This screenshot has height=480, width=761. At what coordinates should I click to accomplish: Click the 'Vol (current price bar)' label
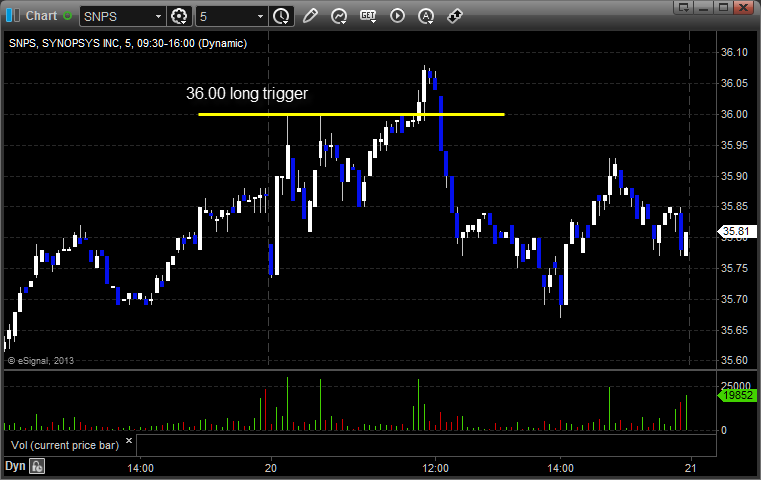click(65, 445)
